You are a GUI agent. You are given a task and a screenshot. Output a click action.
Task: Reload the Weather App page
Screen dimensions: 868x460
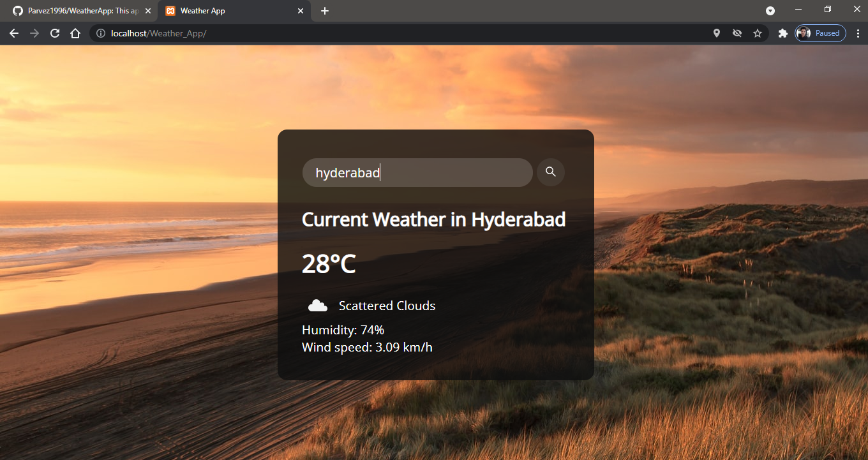(54, 33)
